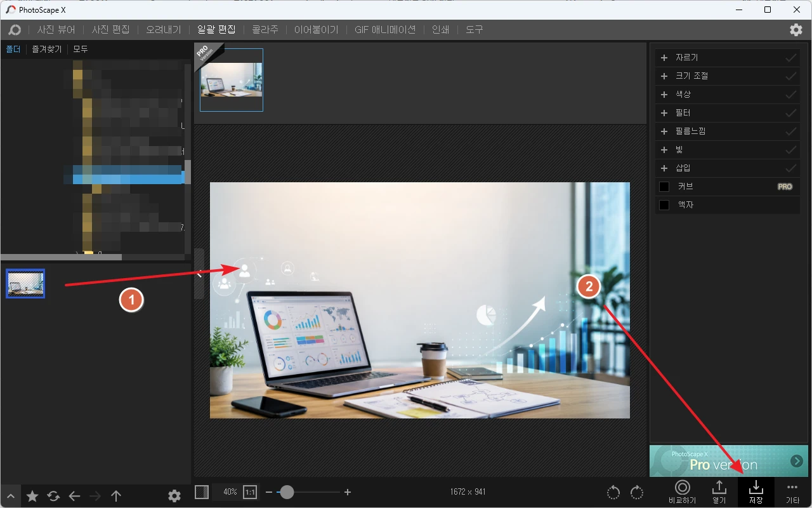Rotate image clockwise
This screenshot has width=812, height=508.
point(637,493)
